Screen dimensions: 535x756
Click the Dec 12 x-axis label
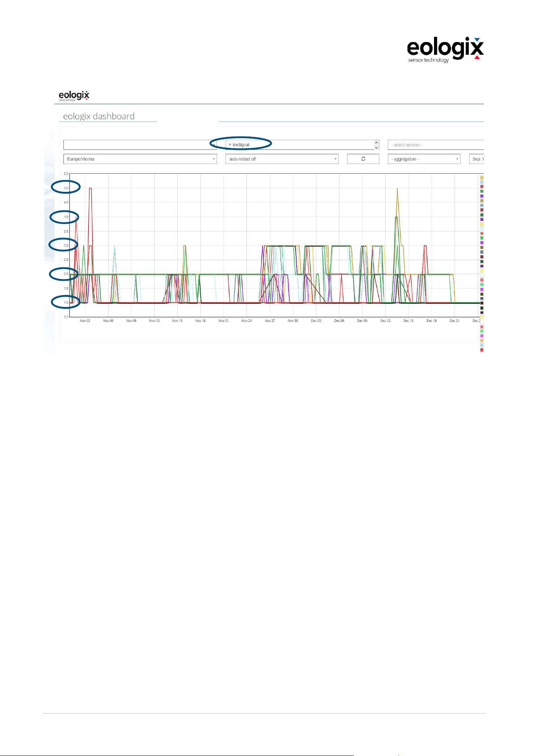tap(385, 321)
